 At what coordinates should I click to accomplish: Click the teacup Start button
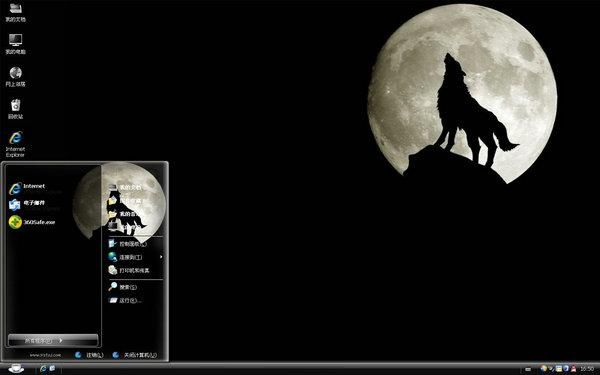(15, 368)
